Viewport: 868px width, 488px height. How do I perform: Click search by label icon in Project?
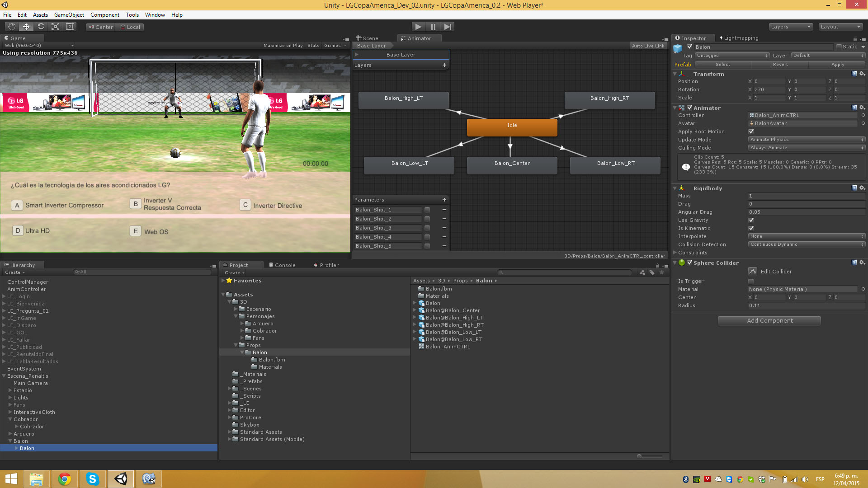coord(652,272)
